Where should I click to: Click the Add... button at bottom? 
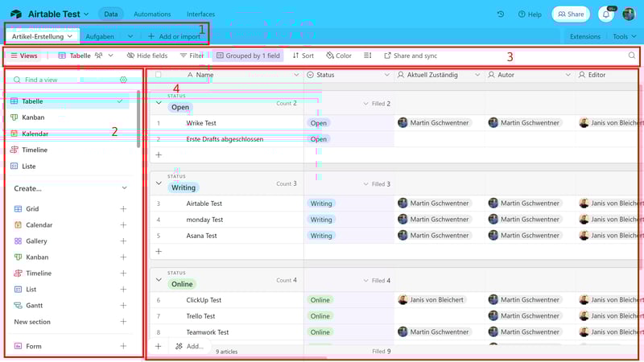pyautogui.click(x=189, y=347)
